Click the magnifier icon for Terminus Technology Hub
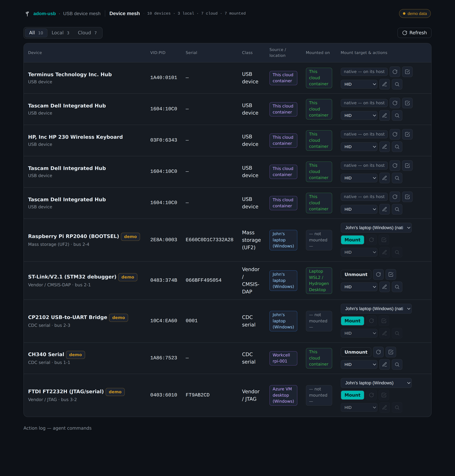This screenshot has height=476, width=455. (397, 84)
